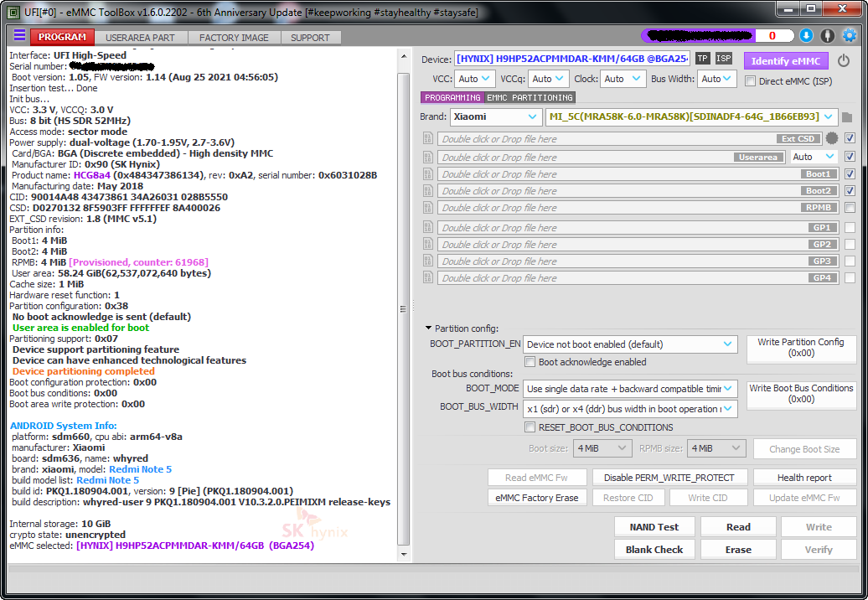Click the binary file icon of Userarea row
Image resolution: width=868 pixels, height=600 pixels.
tap(428, 158)
